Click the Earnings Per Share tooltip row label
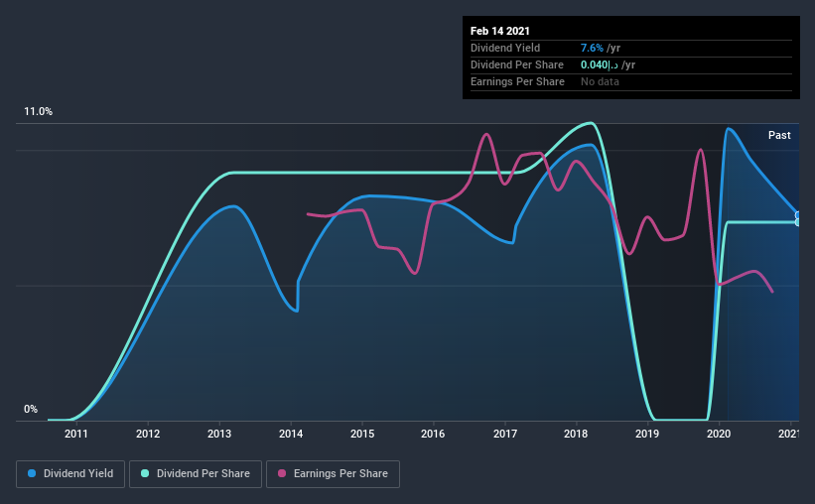 pos(517,81)
